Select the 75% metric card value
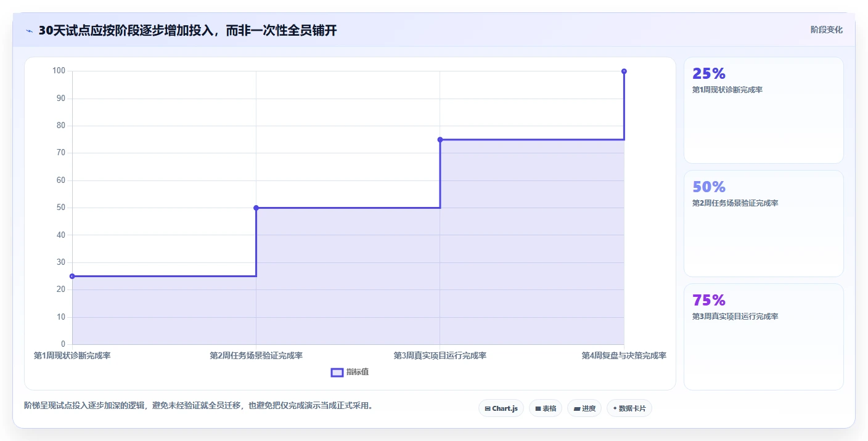Viewport: 868px width, 441px height. (x=709, y=301)
